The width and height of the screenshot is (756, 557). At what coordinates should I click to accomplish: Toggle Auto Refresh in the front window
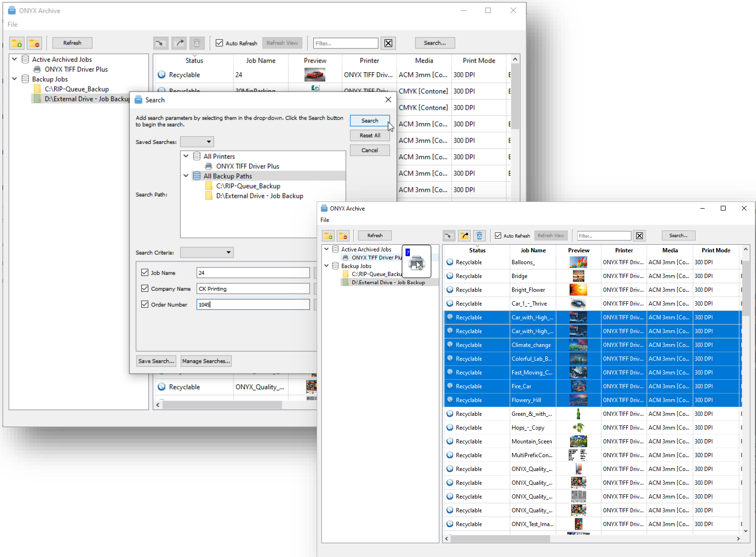[498, 236]
